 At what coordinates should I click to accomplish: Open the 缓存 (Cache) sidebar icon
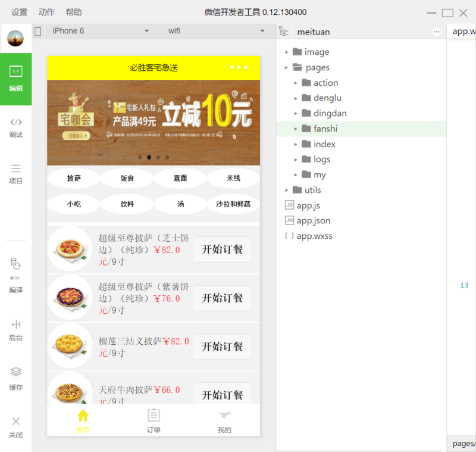16,379
